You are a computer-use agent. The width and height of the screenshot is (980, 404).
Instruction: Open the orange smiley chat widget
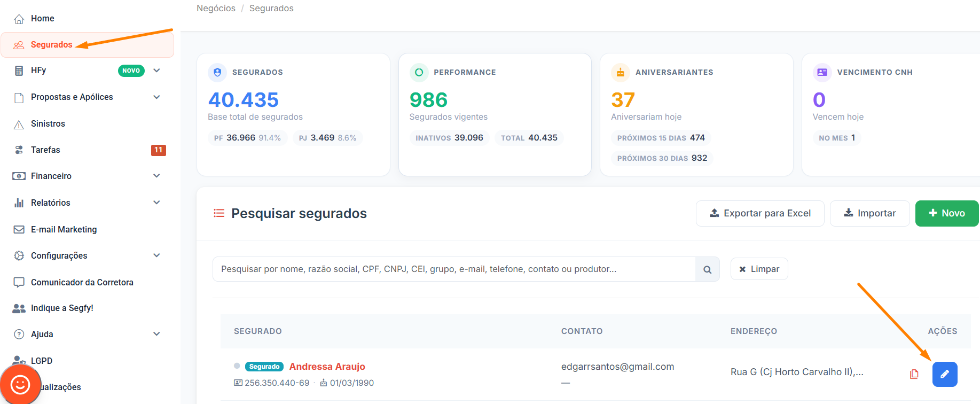click(x=20, y=384)
